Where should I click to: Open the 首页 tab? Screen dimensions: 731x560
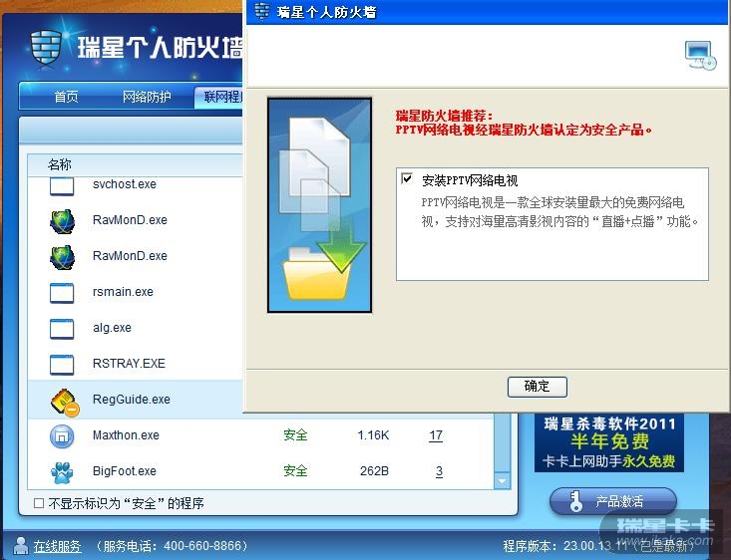pos(66,97)
